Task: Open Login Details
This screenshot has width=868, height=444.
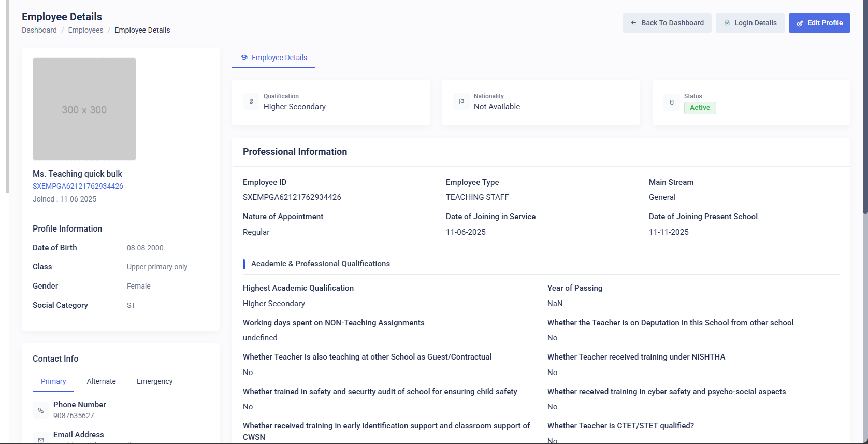Action: pos(750,23)
